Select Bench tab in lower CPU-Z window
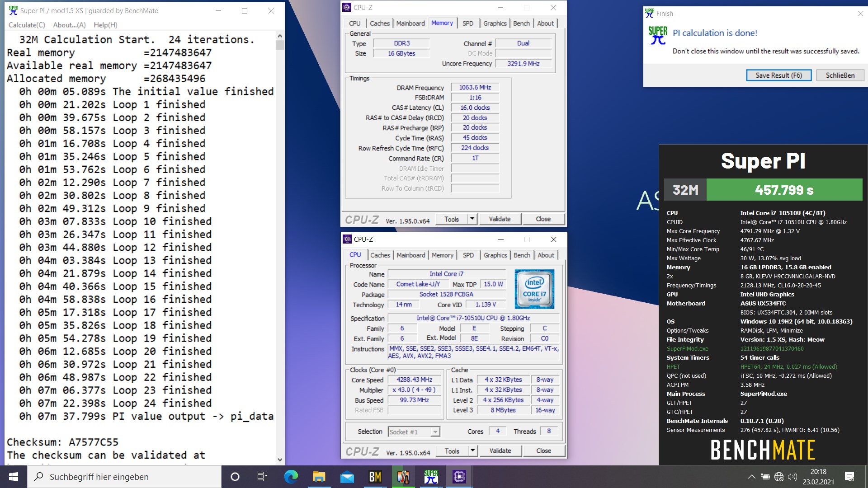The height and width of the screenshot is (488, 868). [x=522, y=255]
